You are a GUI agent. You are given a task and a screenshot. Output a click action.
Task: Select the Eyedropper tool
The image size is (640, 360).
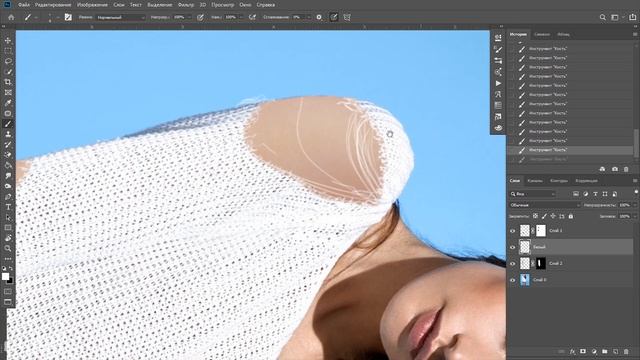tap(8, 103)
